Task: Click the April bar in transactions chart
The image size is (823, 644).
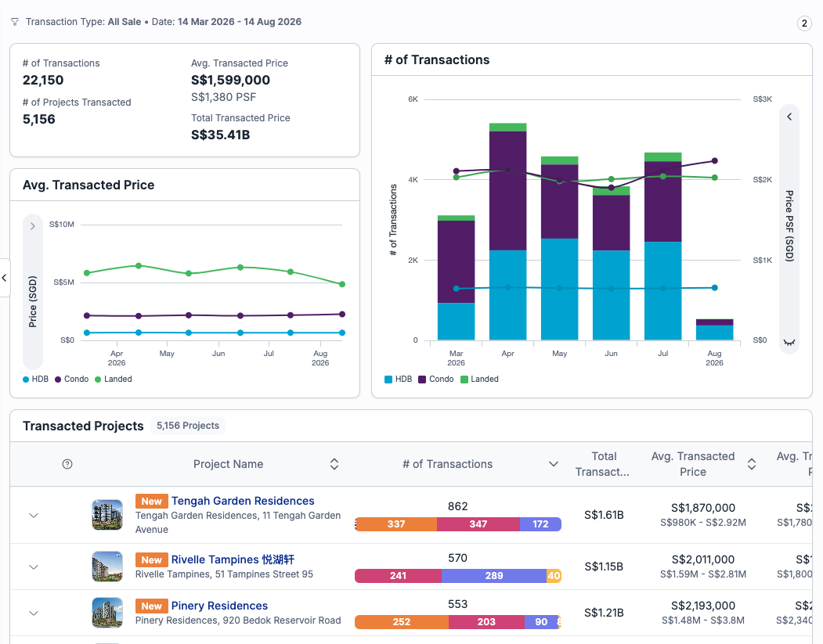Action: (507, 232)
